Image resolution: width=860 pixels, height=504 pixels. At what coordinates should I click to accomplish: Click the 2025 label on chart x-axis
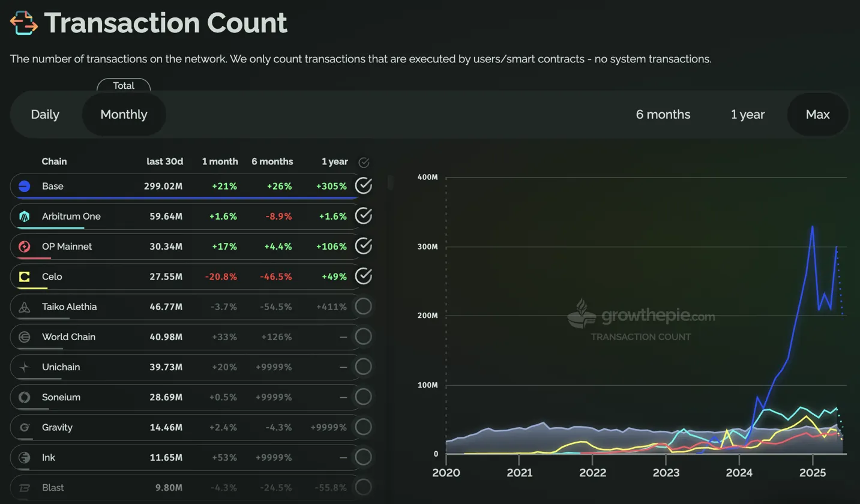tap(813, 472)
